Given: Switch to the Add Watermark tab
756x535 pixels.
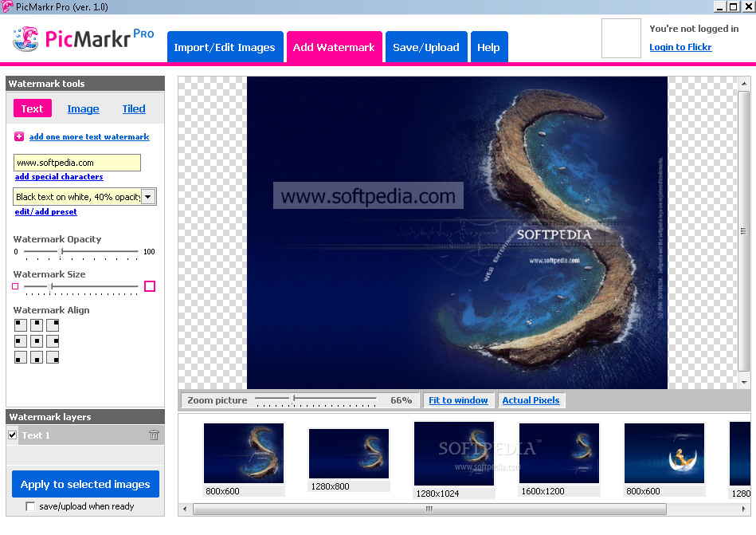Looking at the screenshot, I should point(334,47).
